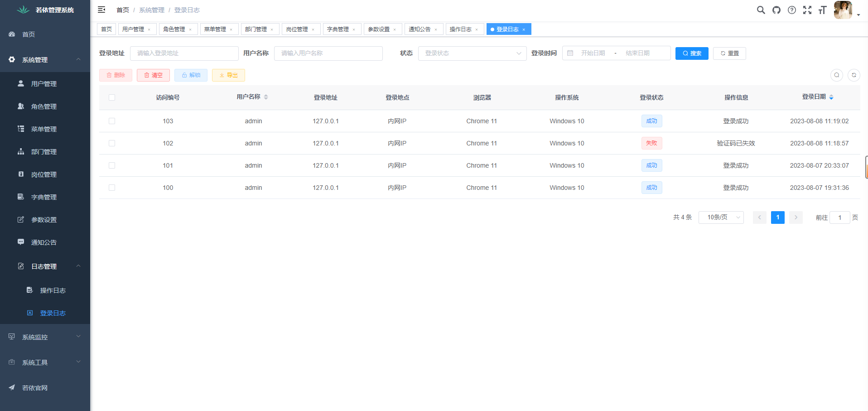Focus the 登录地址 input field
Image resolution: width=868 pixels, height=411 pixels.
(x=184, y=53)
